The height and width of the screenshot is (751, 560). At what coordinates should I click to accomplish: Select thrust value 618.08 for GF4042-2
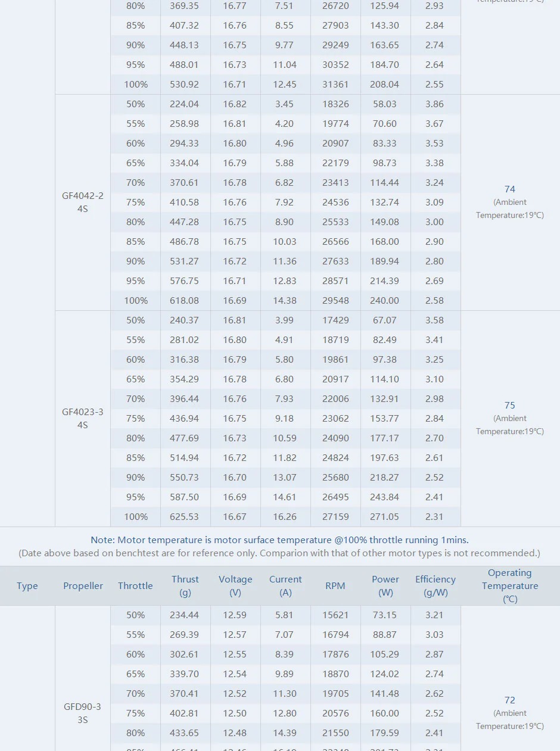click(x=184, y=301)
